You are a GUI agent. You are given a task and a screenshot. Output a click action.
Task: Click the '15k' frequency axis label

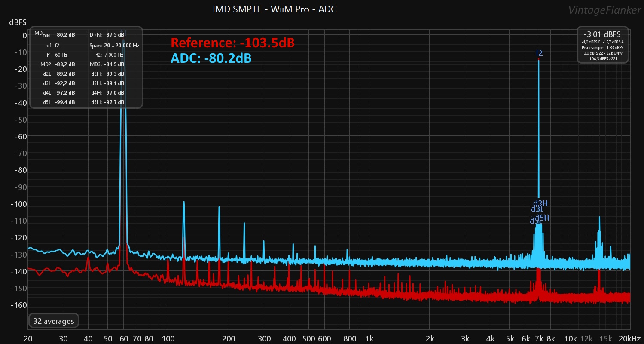606,338
